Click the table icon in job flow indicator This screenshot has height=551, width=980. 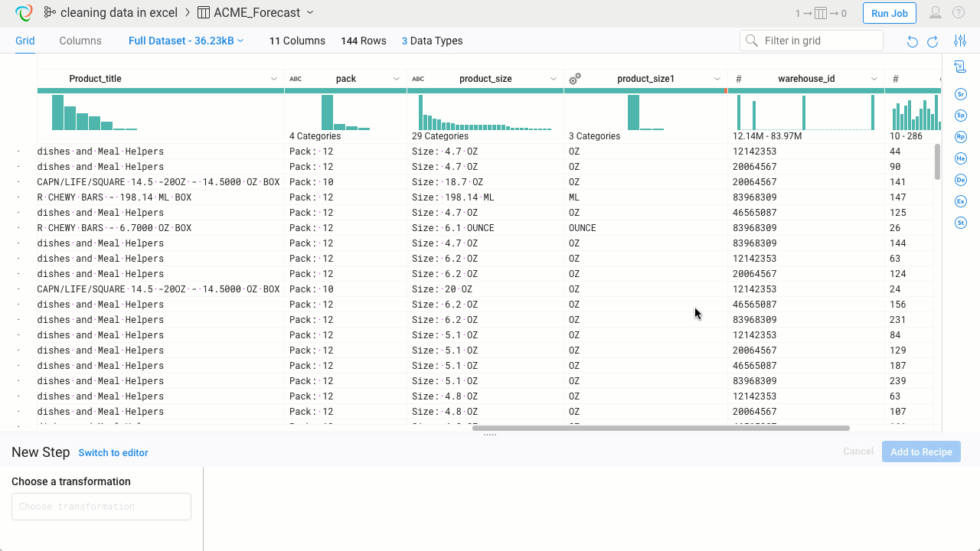point(821,13)
